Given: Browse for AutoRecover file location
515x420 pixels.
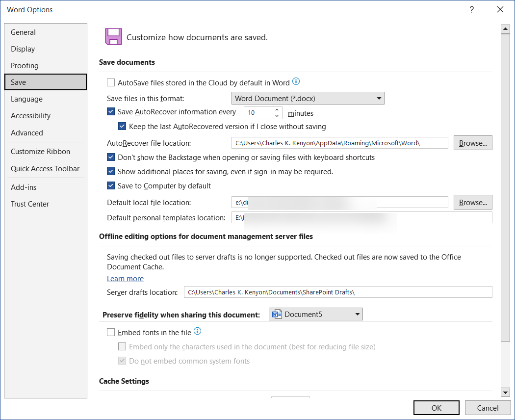Looking at the screenshot, I should point(472,143).
